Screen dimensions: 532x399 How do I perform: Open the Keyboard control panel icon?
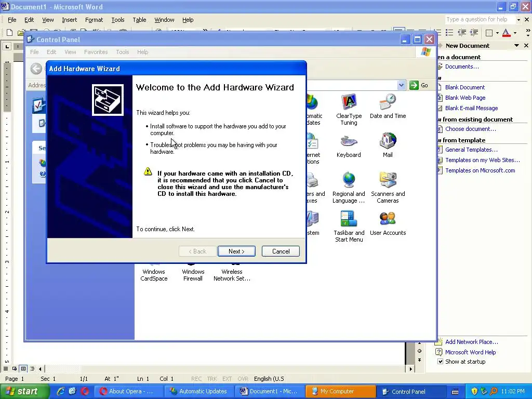[x=349, y=145]
